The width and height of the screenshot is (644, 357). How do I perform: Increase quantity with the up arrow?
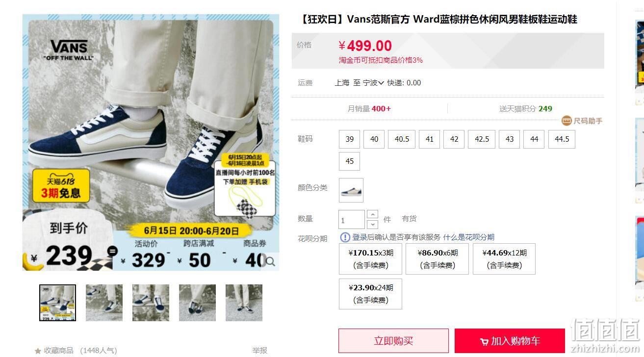tap(372, 214)
